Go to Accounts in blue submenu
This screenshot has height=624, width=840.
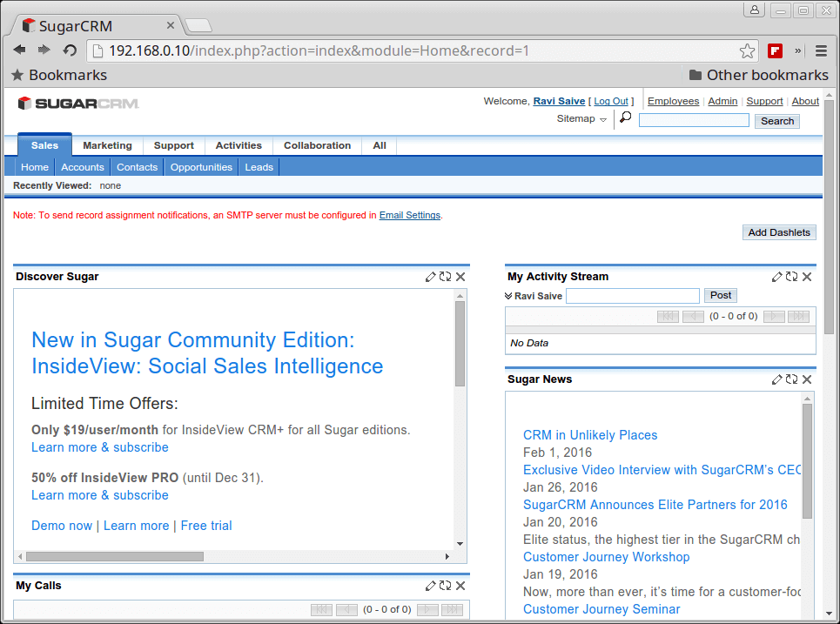(83, 167)
